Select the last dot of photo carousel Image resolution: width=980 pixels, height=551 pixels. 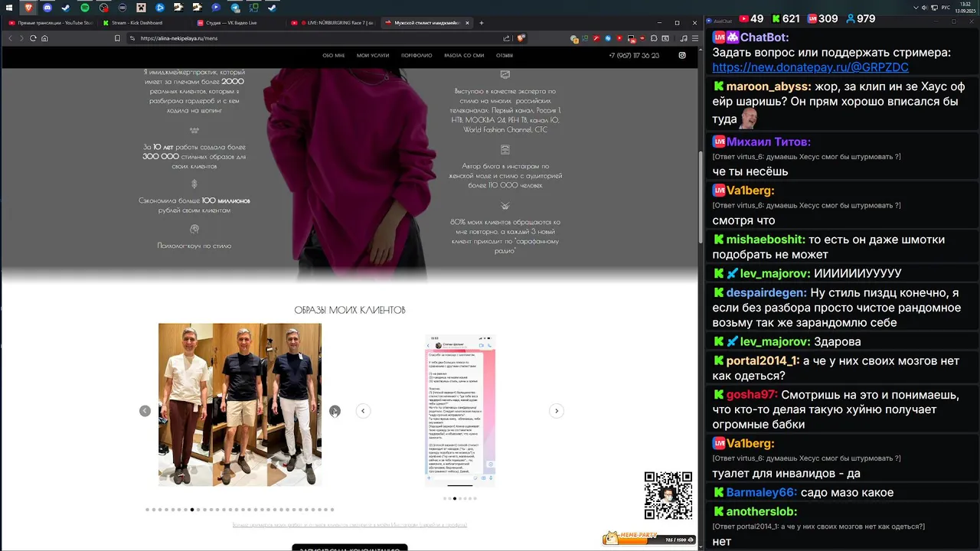332,510
